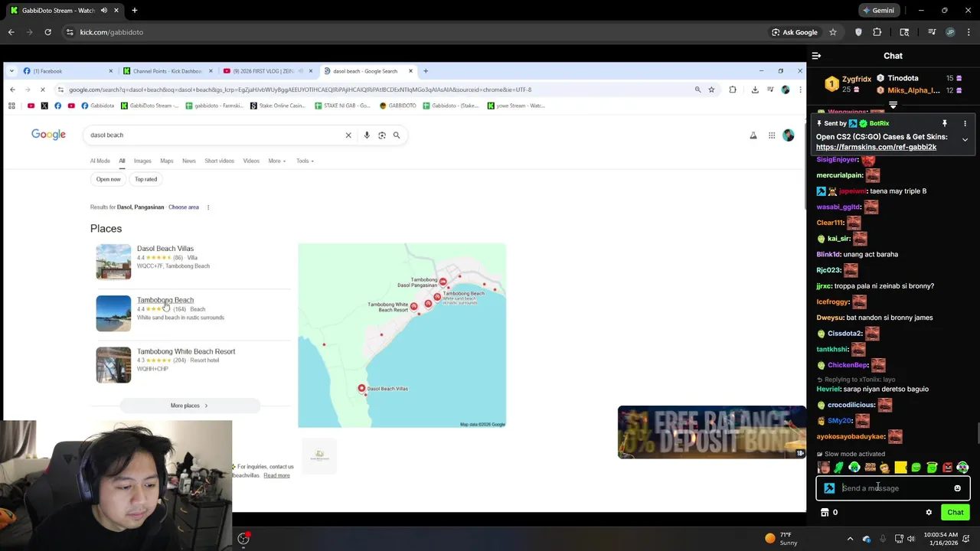
Task: Open Tambobong Beach place result
Action: click(165, 300)
